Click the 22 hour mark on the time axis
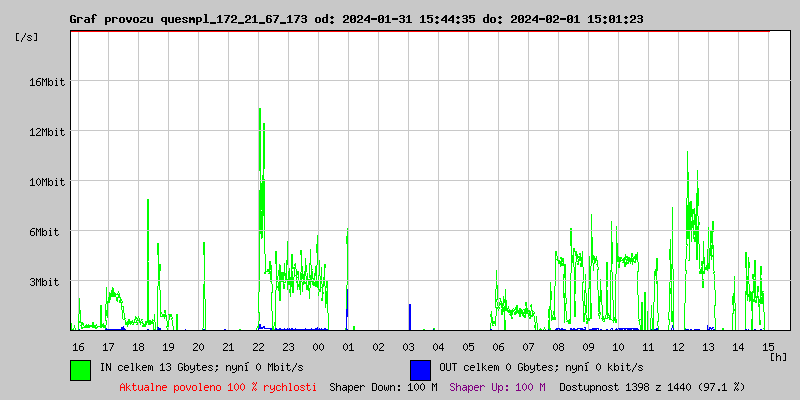Image resolution: width=800 pixels, height=400 pixels. point(259,347)
